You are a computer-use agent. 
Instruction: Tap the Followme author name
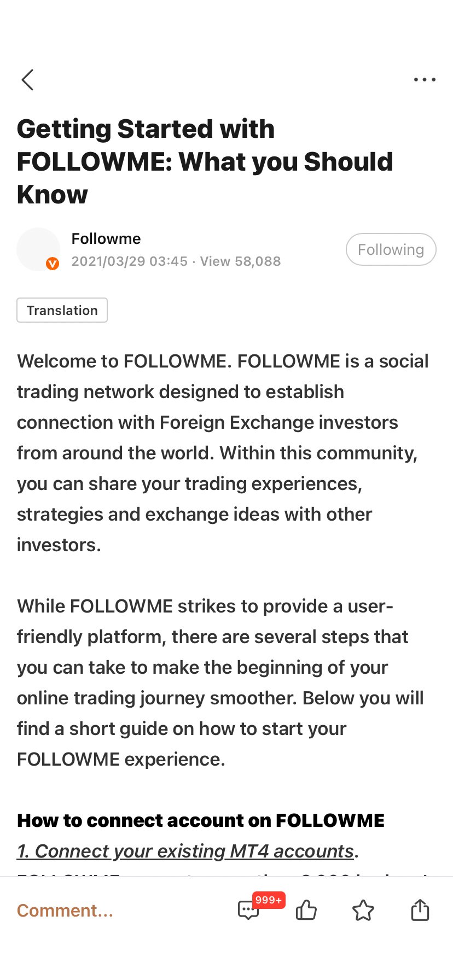106,238
